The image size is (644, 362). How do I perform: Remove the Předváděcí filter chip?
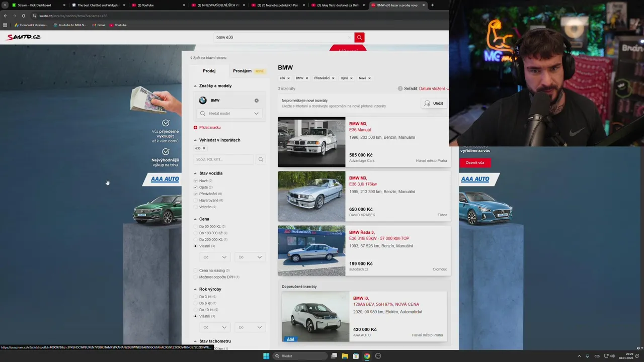pyautogui.click(x=333, y=78)
